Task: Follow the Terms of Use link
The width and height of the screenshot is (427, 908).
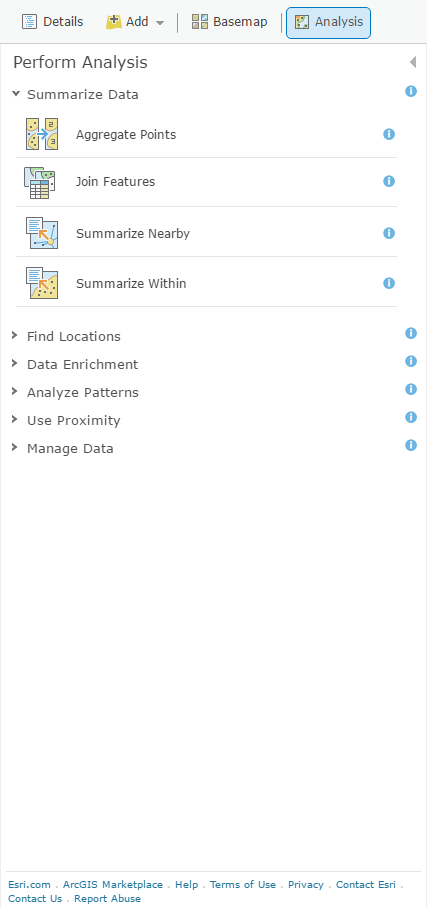Action: tap(243, 884)
